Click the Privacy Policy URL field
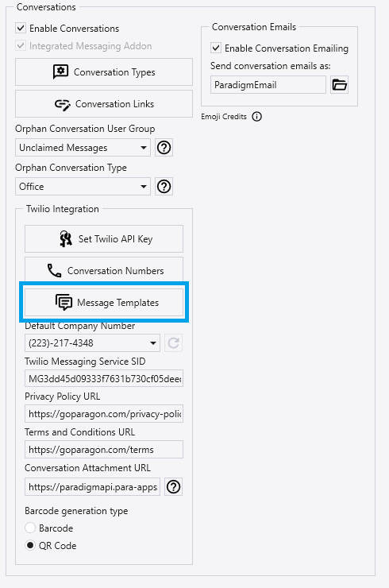The height and width of the screenshot is (588, 389). pyautogui.click(x=104, y=414)
